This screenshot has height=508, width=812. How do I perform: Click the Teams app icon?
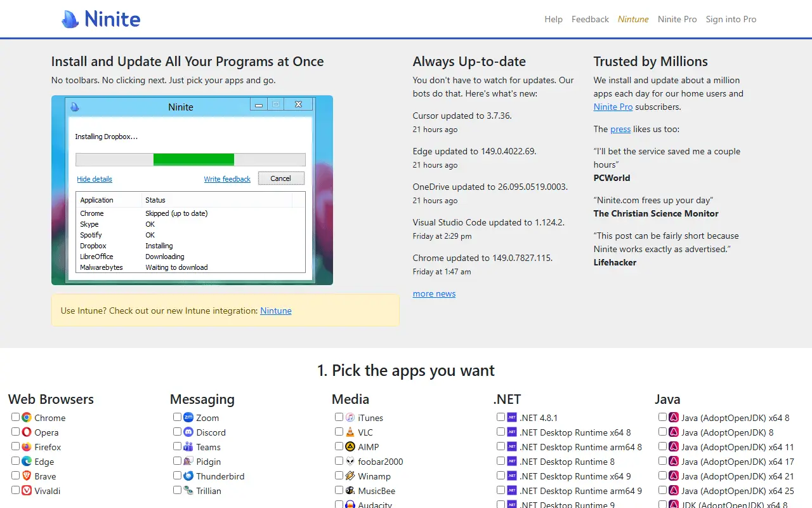(x=188, y=446)
